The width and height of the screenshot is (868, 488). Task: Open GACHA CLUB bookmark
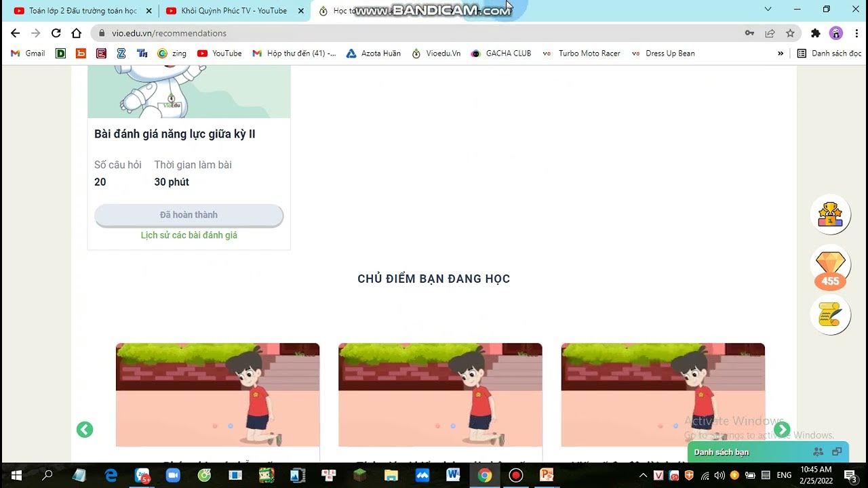tap(501, 53)
